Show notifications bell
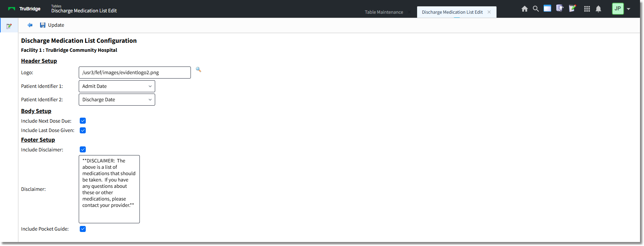This screenshot has height=246, width=644. tap(599, 9)
